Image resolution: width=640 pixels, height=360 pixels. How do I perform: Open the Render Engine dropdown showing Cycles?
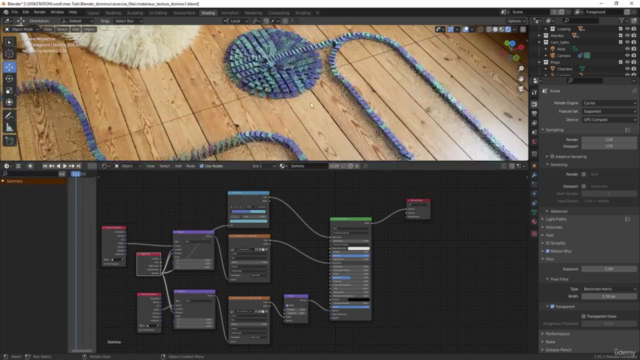(x=609, y=103)
